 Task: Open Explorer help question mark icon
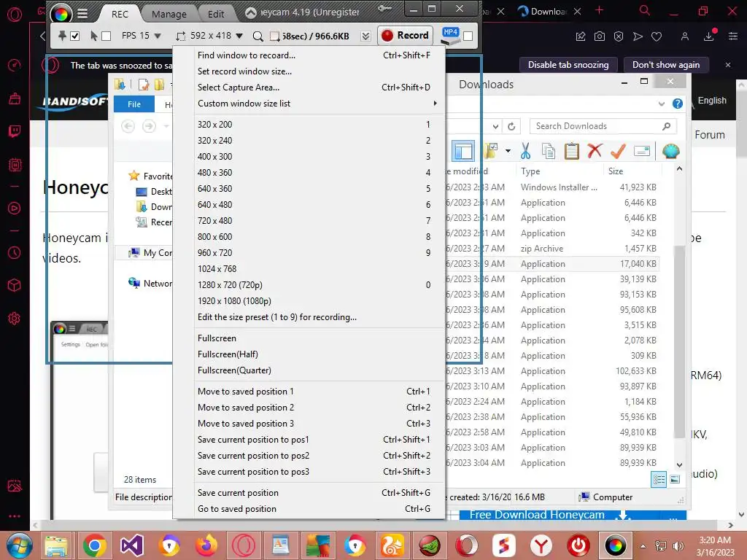click(x=678, y=104)
